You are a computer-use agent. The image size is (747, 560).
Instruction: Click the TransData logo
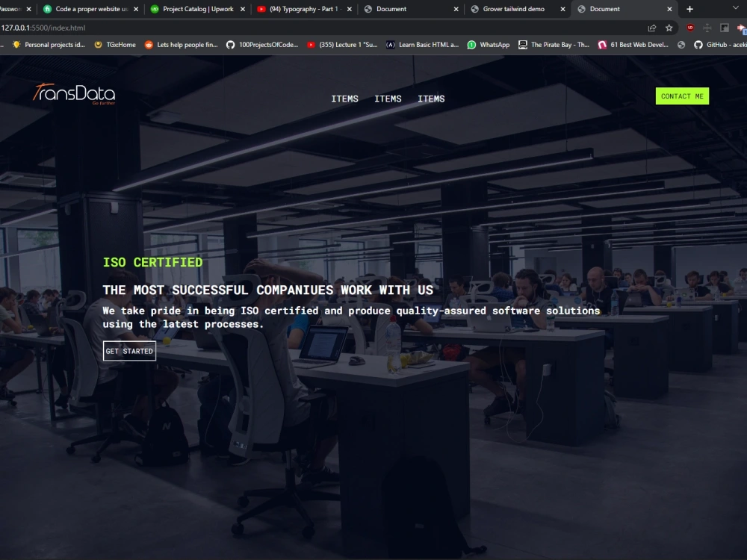tap(74, 93)
